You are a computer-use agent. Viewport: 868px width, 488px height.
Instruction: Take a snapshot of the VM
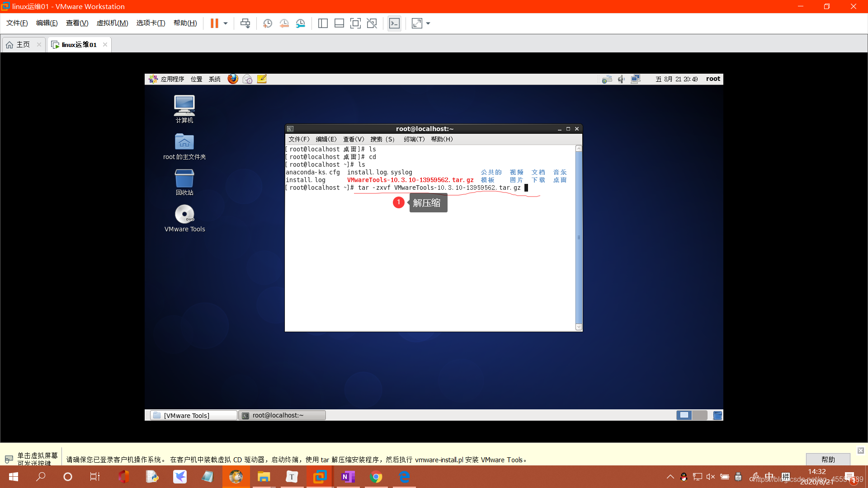tap(268, 23)
